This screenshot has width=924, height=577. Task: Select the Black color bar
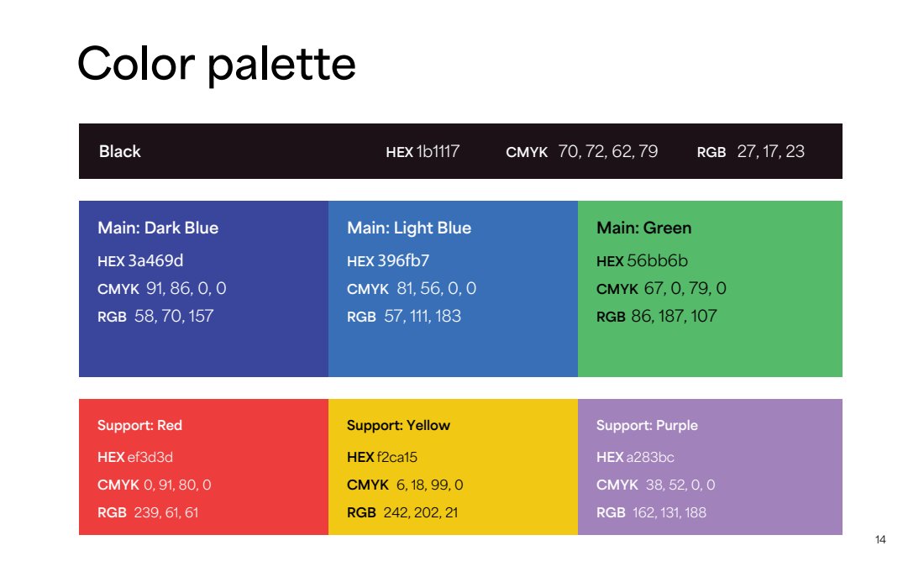pos(460,151)
